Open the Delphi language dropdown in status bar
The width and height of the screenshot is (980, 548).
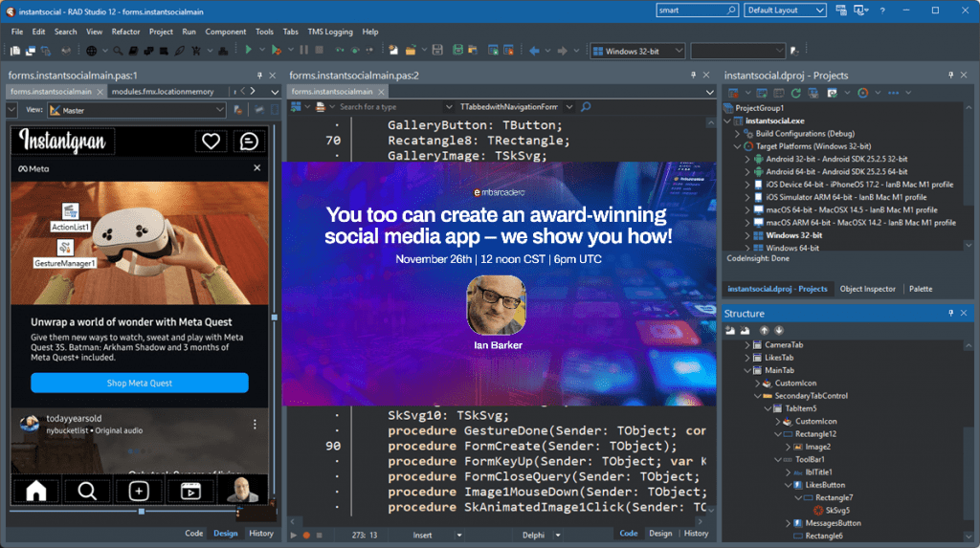[x=558, y=535]
